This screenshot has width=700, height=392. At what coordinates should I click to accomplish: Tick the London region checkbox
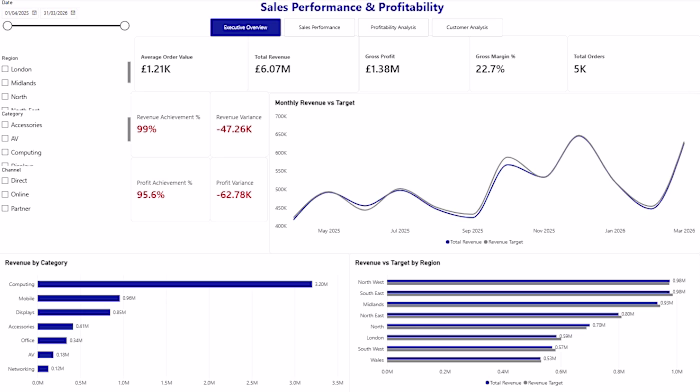[5, 69]
